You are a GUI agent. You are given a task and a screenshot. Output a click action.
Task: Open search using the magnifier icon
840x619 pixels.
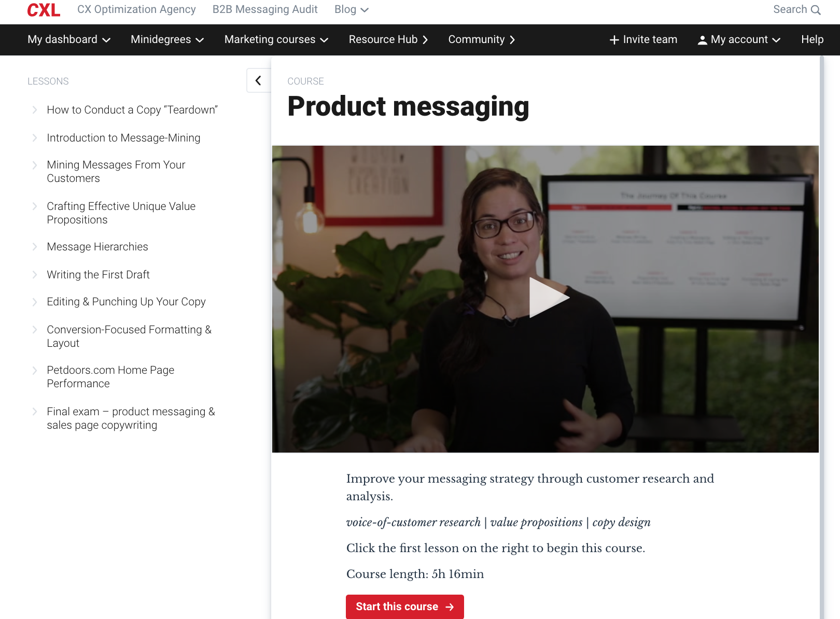pyautogui.click(x=815, y=9)
